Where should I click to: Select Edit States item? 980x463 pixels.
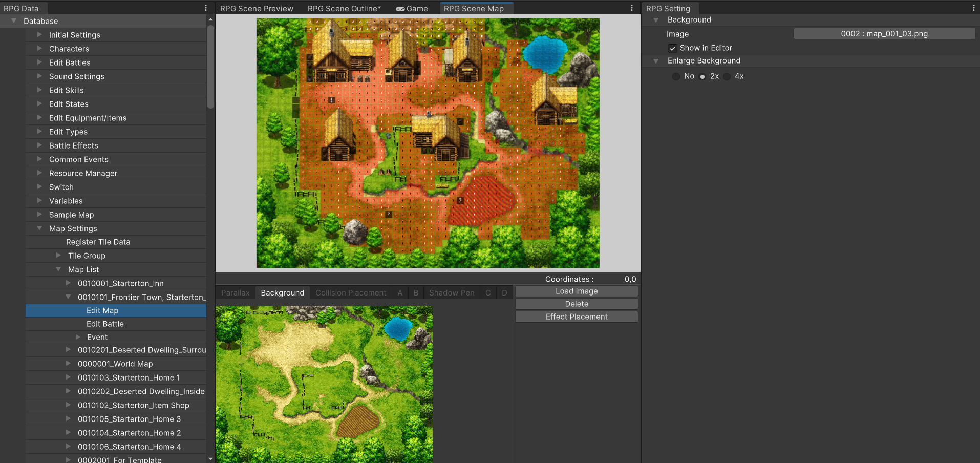pyautogui.click(x=116, y=104)
